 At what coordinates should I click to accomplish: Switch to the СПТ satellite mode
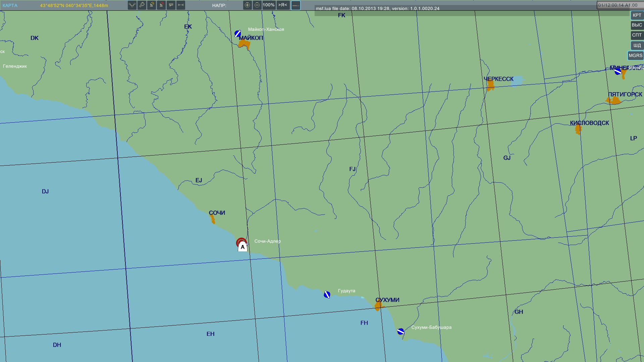click(637, 35)
